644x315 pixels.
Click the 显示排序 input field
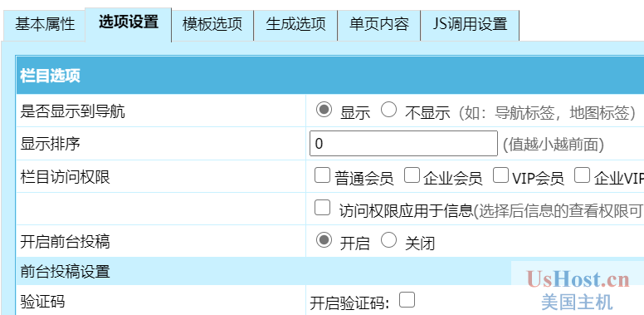coord(403,144)
